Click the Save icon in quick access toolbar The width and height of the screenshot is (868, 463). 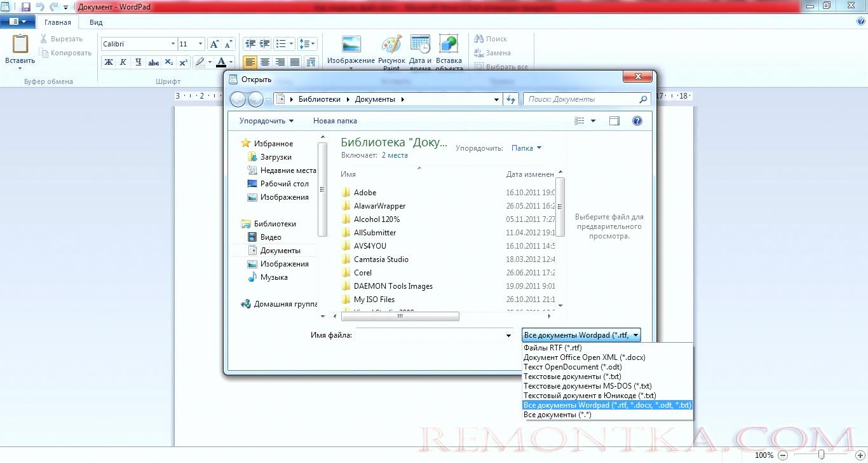(x=26, y=6)
